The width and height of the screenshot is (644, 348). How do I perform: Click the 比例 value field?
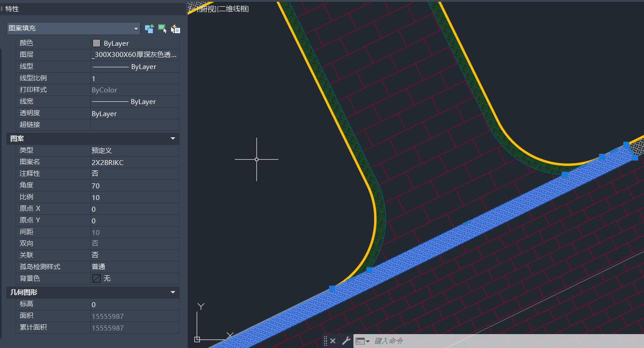[135, 197]
